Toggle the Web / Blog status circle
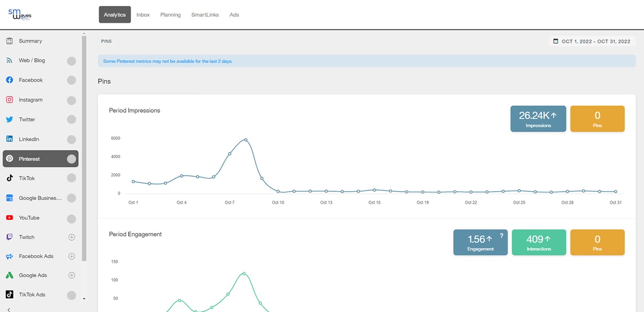Image resolution: width=644 pixels, height=312 pixels. tap(71, 61)
